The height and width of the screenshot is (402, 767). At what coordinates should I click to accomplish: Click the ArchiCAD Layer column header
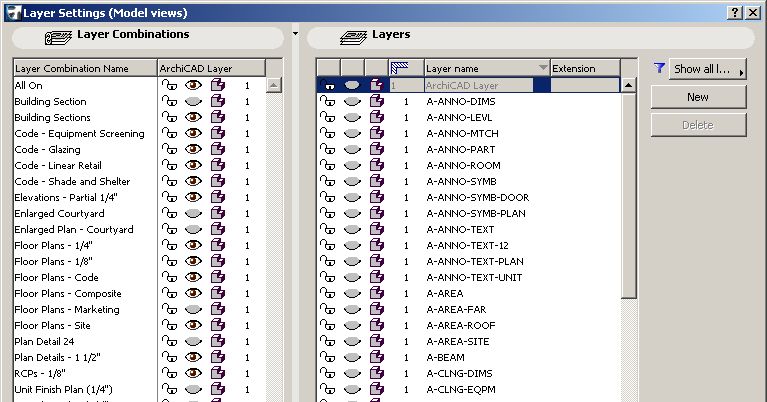211,68
